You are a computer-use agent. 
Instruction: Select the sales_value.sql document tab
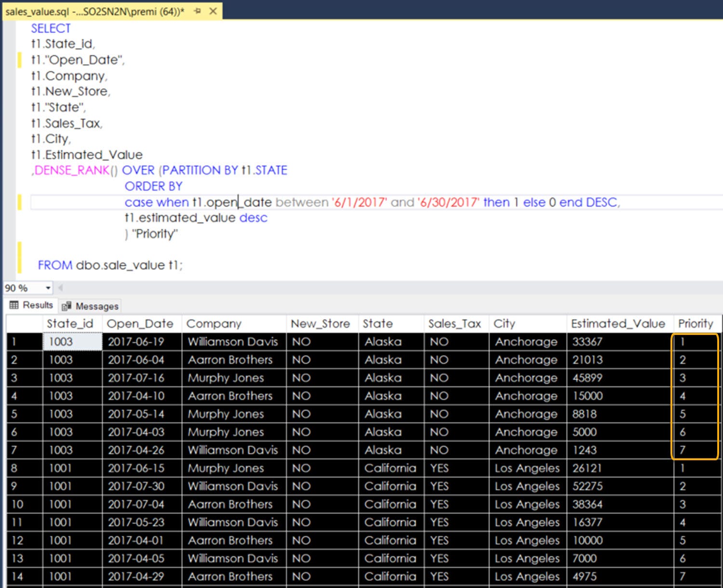tap(95, 12)
